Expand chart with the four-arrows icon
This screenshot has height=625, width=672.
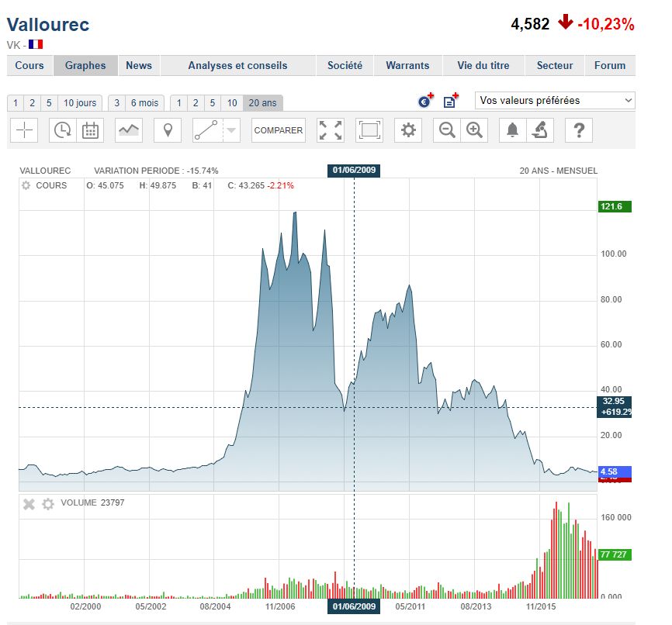[x=331, y=129]
